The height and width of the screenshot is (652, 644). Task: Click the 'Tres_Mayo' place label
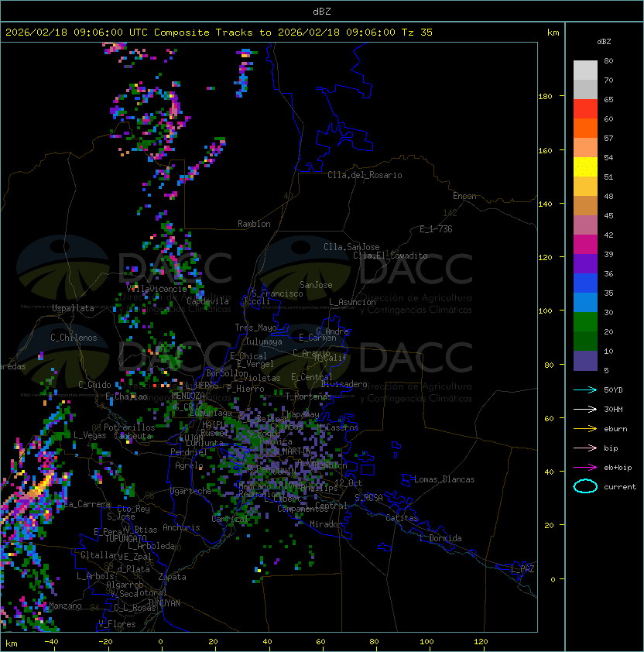click(255, 328)
